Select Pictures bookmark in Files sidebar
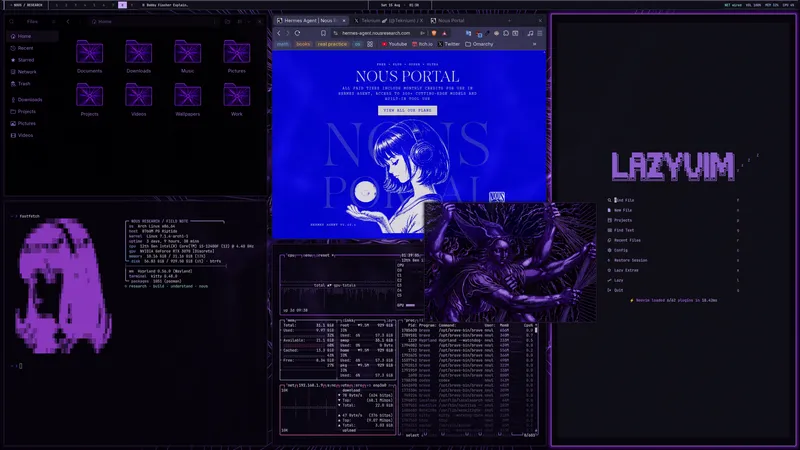This screenshot has height=450, width=800. point(33,123)
